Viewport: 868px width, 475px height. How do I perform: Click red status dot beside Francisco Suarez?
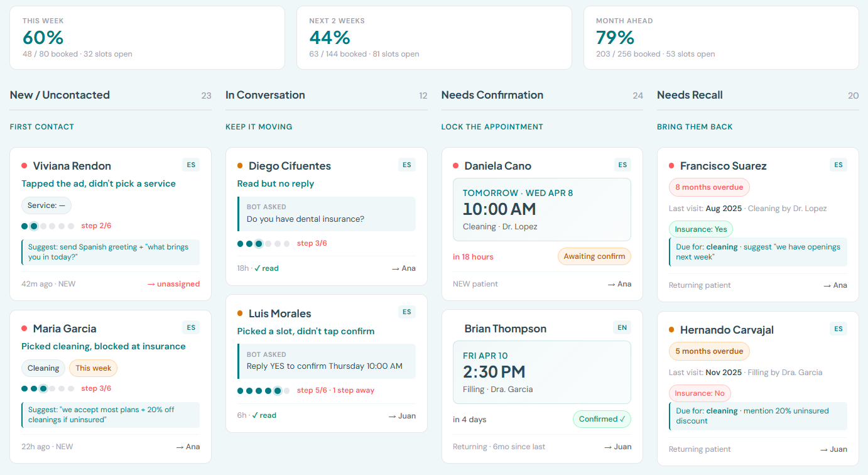point(671,166)
